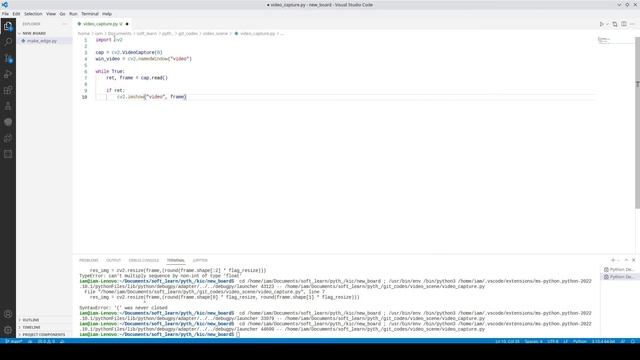Click 'home' in the breadcrumb path
The height and width of the screenshot is (360, 640).
pos(84,33)
